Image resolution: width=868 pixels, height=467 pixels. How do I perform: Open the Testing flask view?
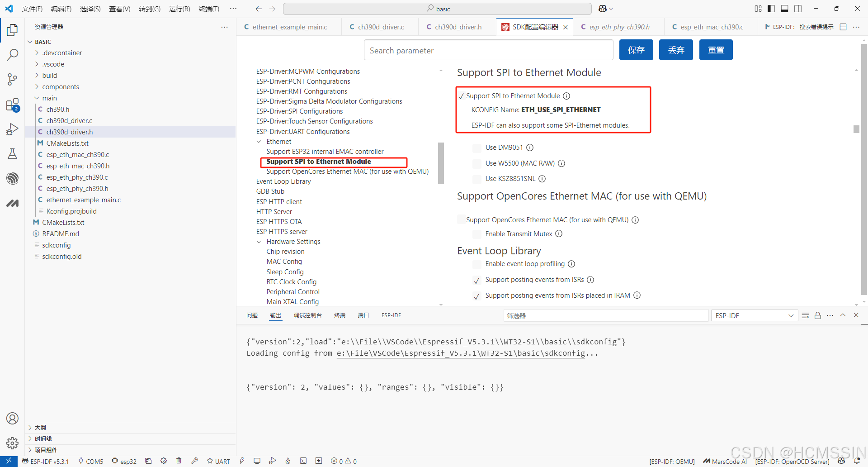coord(12,154)
